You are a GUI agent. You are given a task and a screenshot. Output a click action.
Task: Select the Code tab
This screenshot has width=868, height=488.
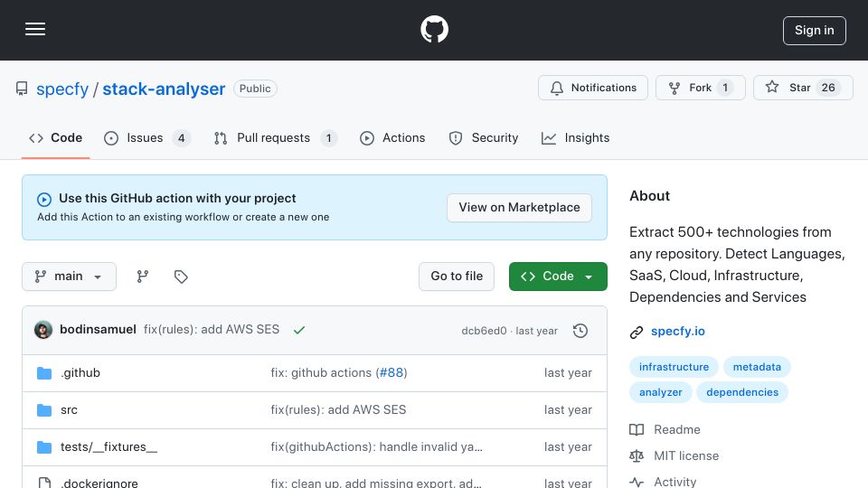pyautogui.click(x=55, y=137)
